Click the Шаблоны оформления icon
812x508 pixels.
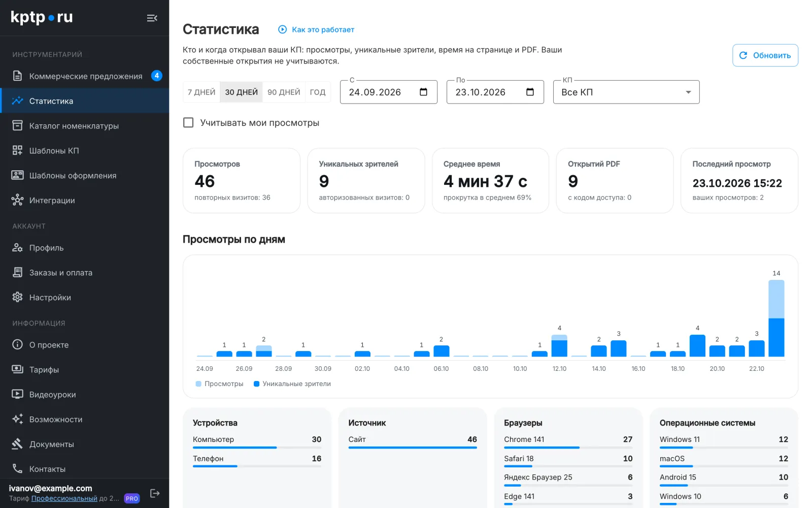coord(17,175)
